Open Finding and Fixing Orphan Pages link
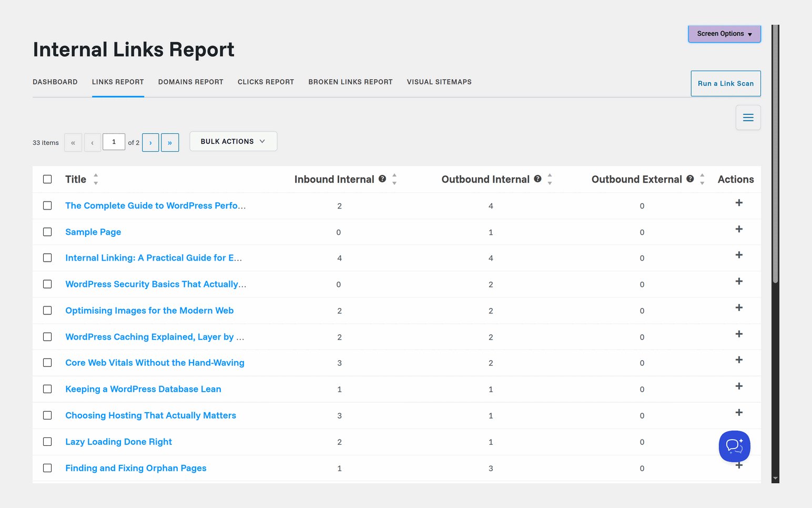This screenshot has width=812, height=508. 136,468
